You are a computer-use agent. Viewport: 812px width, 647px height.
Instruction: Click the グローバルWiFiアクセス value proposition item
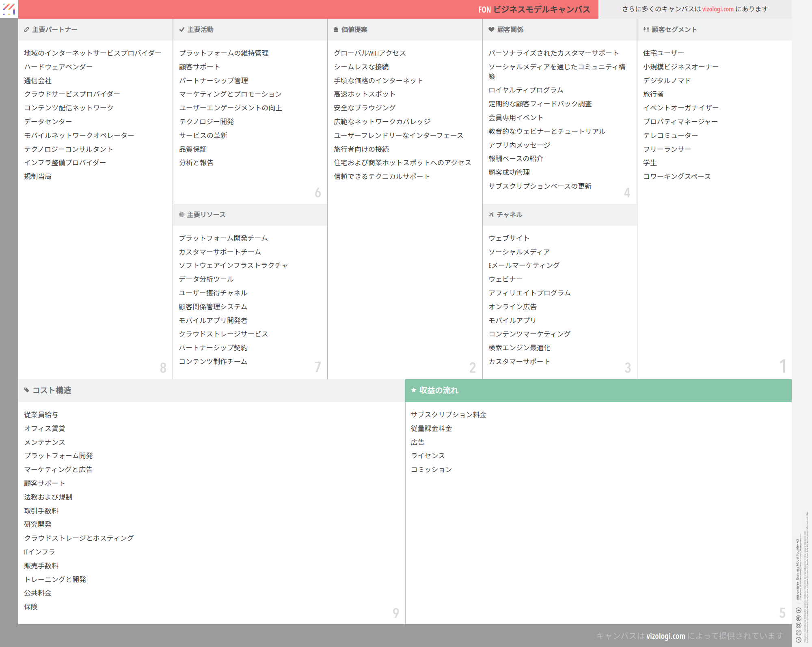tap(369, 53)
